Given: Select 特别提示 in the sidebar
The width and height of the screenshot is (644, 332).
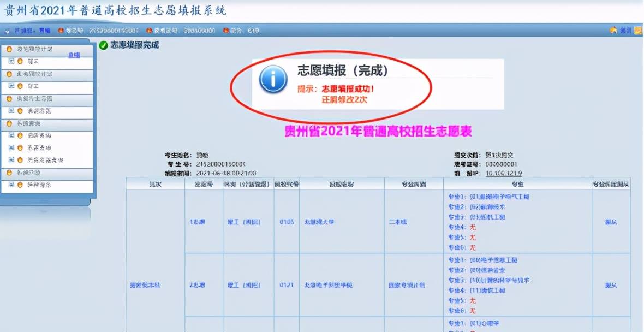Looking at the screenshot, I should coord(39,185).
